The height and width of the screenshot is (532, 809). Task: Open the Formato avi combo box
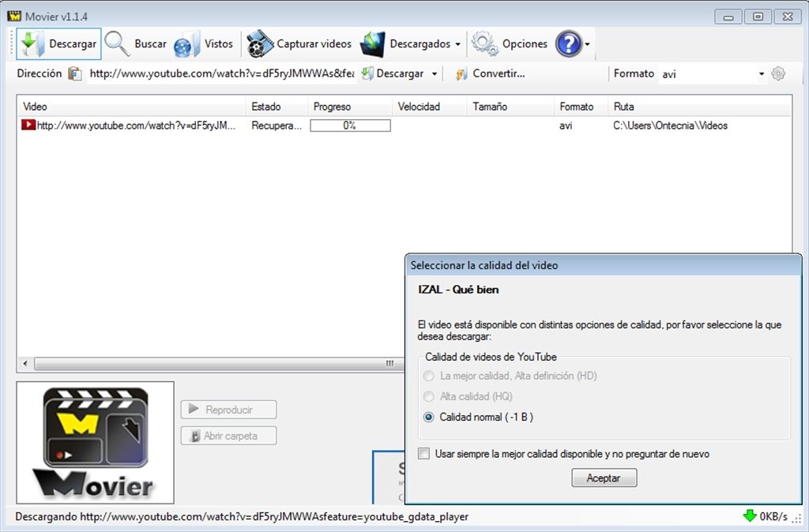[713, 74]
